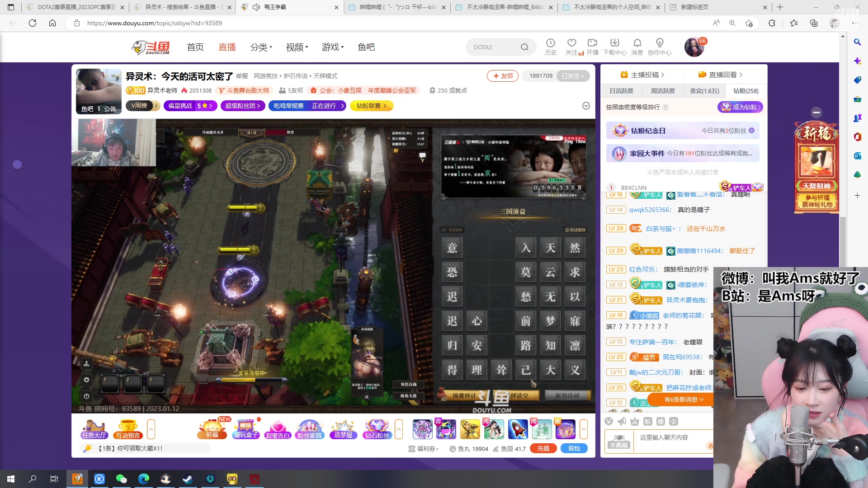Open the Office icon in Edge sidebar
868x488 pixels.
click(857, 137)
